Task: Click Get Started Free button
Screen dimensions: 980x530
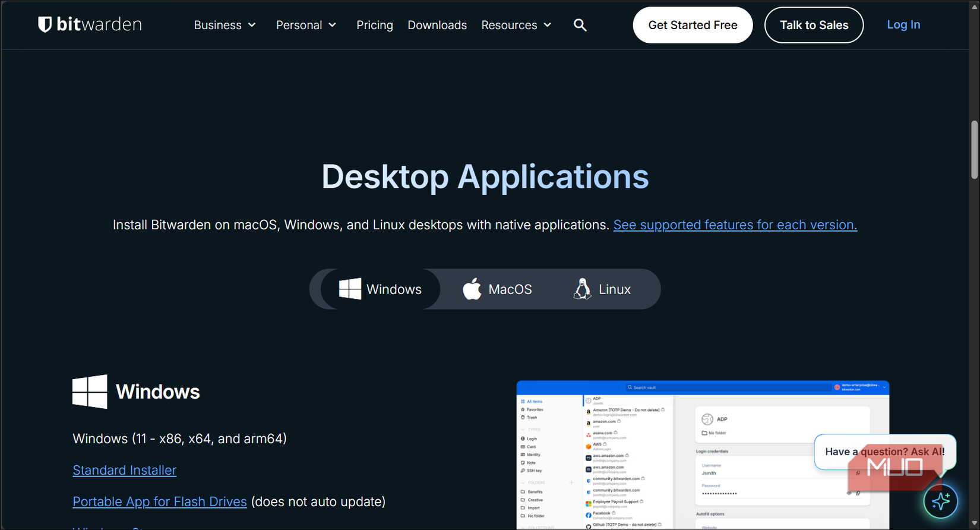Action: pos(693,25)
